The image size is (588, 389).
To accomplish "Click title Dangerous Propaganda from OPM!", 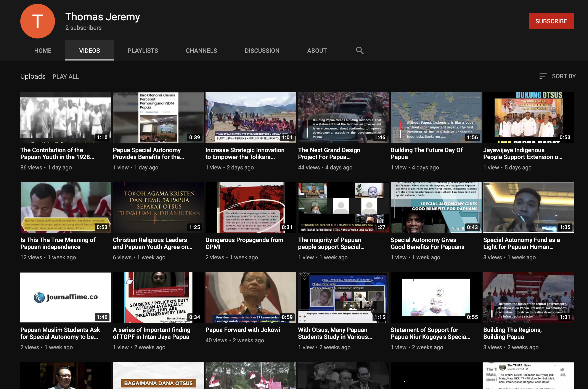I will [x=244, y=243].
